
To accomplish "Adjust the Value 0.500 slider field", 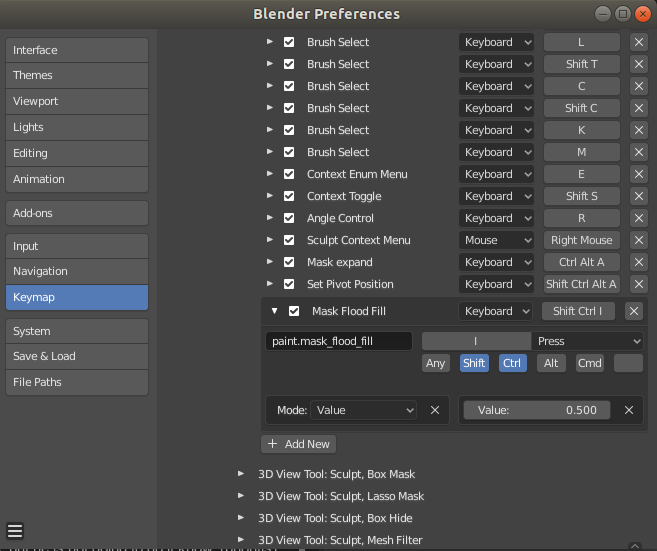I will click(537, 410).
